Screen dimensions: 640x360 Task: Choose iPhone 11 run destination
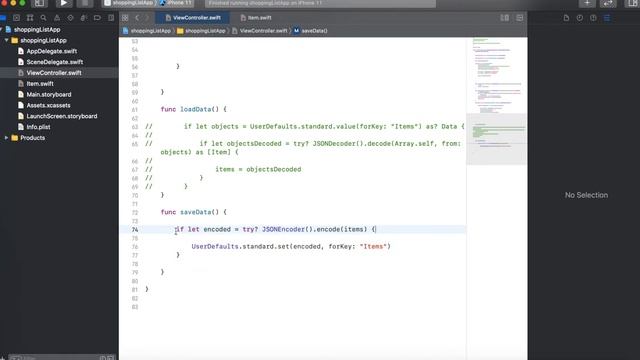point(176,3)
